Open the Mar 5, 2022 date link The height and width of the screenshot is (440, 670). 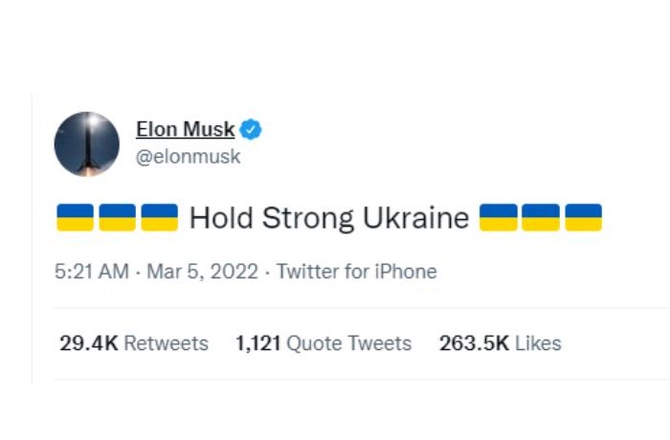pos(203,272)
